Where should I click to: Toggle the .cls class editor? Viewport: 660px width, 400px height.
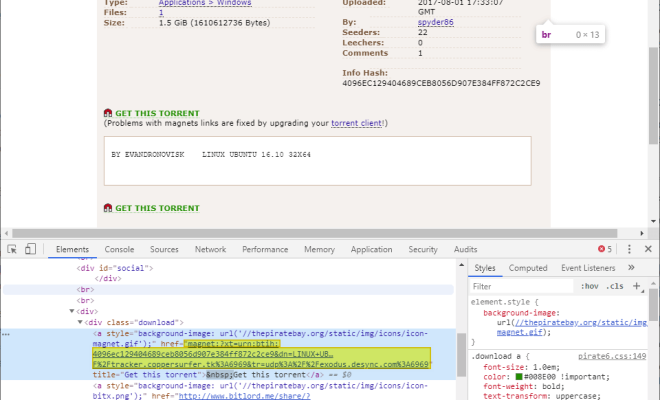point(615,286)
